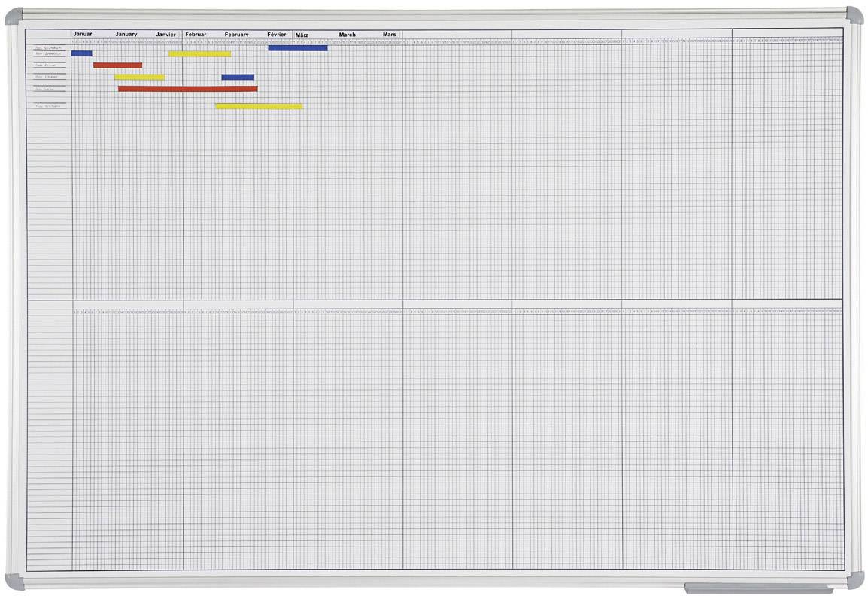Viewport: 868px width, 596px height.
Task: Click the January month heading
Action: click(x=126, y=35)
